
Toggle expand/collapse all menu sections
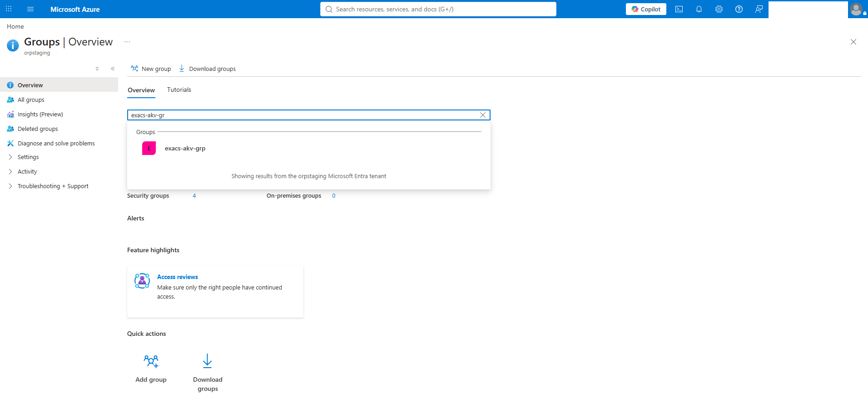(x=97, y=69)
